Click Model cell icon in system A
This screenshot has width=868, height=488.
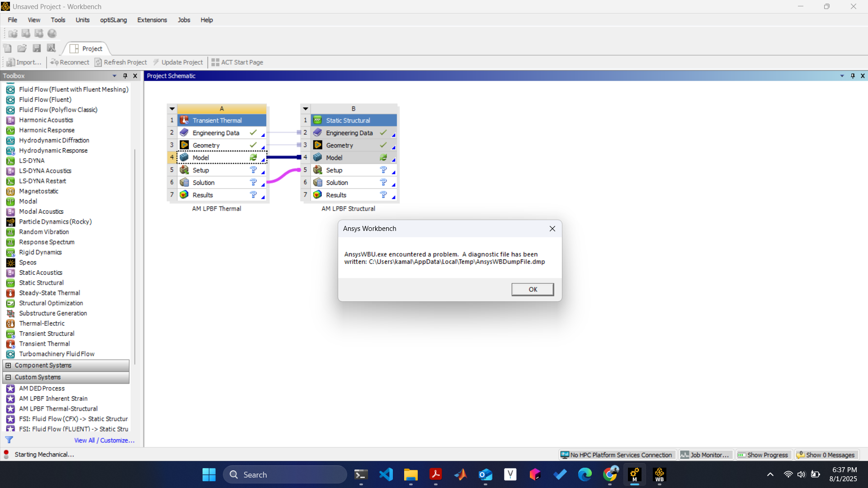[x=184, y=157]
